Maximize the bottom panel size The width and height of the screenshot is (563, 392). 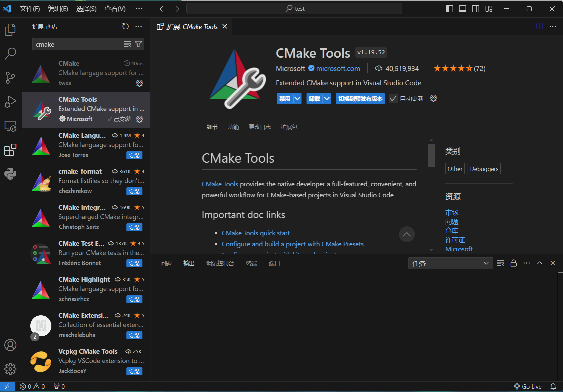(540, 263)
